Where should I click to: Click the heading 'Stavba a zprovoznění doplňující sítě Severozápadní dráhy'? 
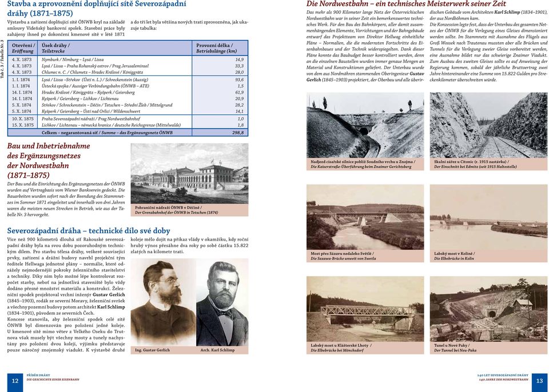pos(97,9)
